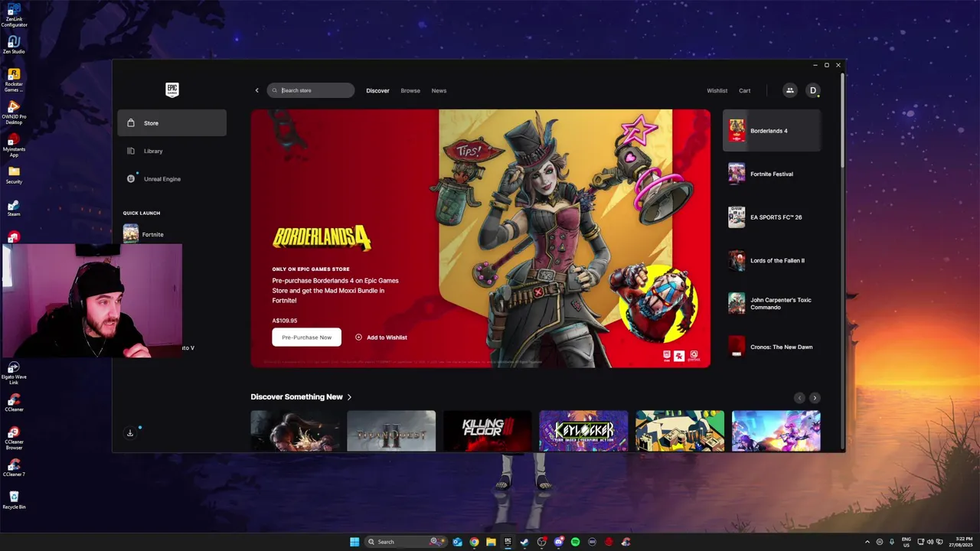Open Myinstants App desktop shortcut

click(x=14, y=144)
